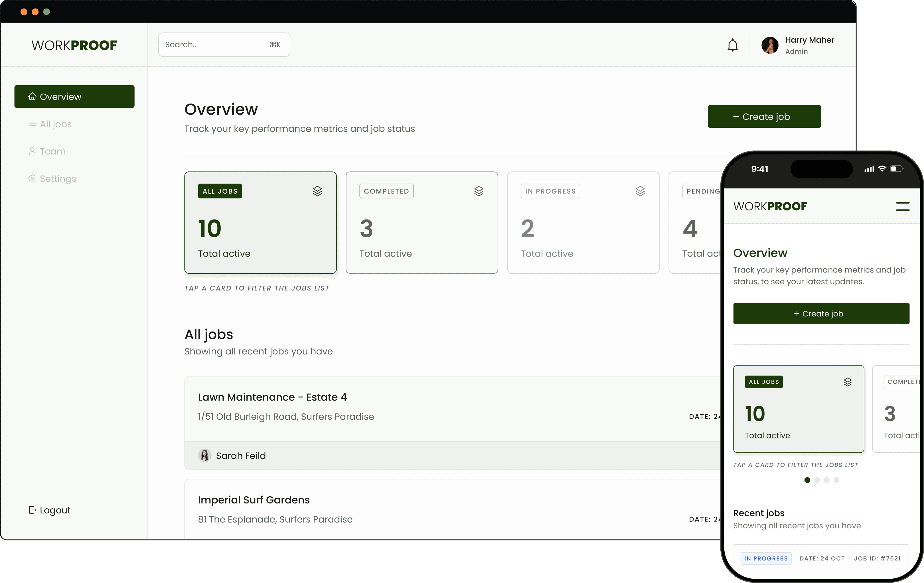Click layers icon on In Progress card
The height and width of the screenshot is (583, 924).
pos(640,191)
